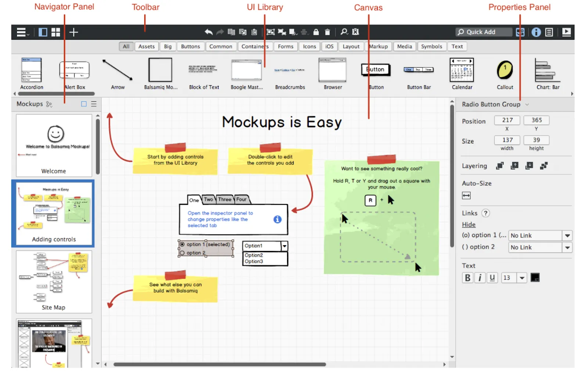Click the Ungroup icon in the toolbar
588x372 pixels.
point(282,32)
